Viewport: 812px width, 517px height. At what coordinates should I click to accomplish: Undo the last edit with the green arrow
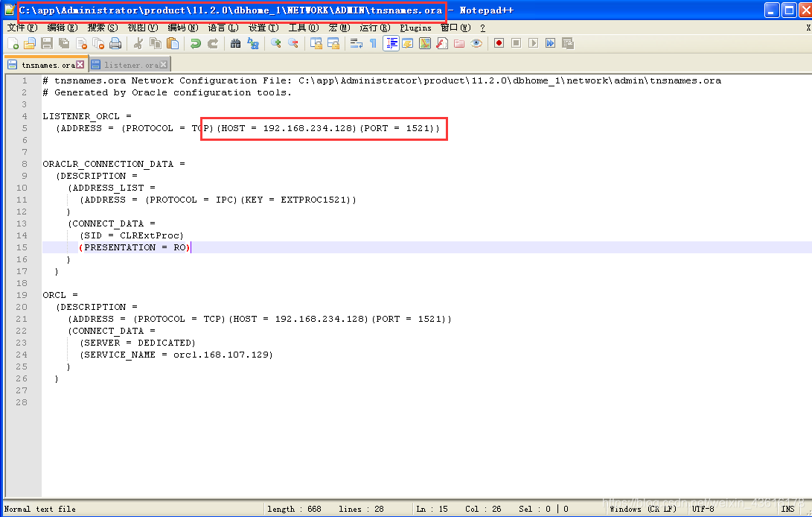(195, 43)
